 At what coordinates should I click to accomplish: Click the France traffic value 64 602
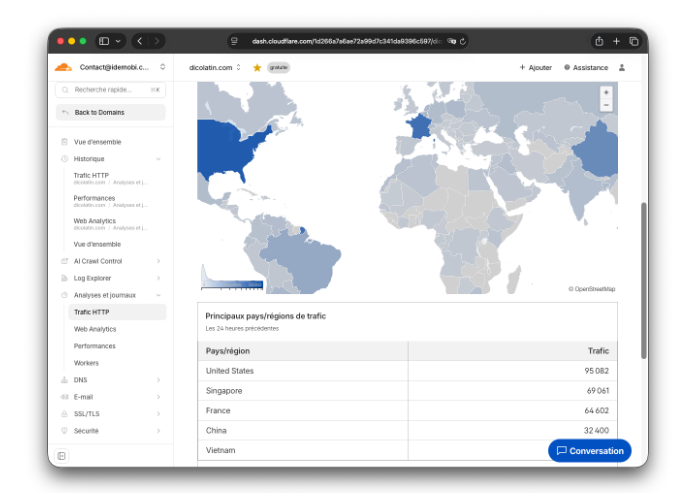pyautogui.click(x=597, y=410)
